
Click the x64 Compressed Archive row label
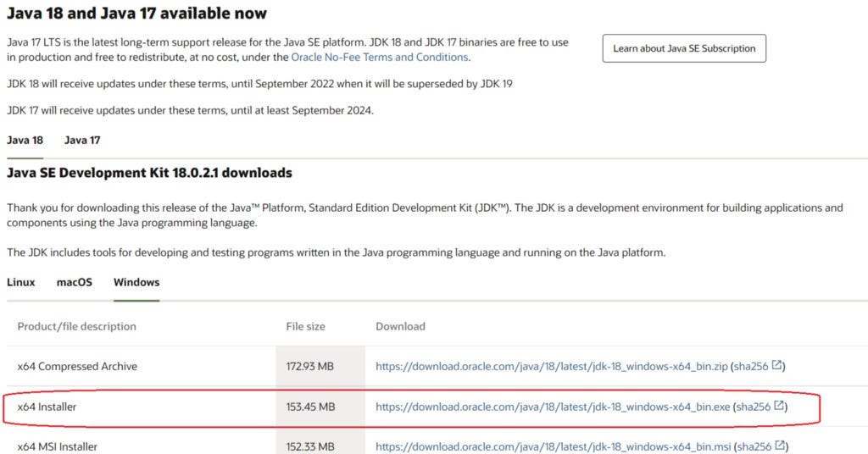tap(77, 366)
